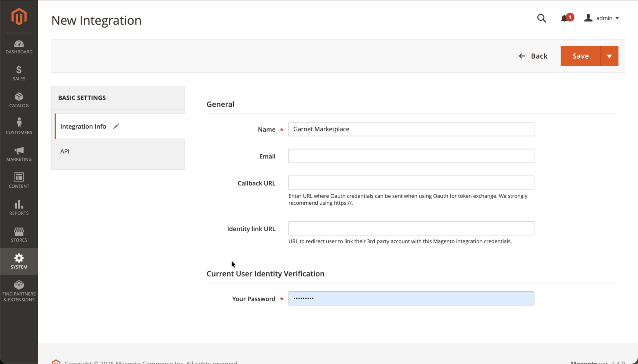The width and height of the screenshot is (638, 364).
Task: Open the Reports bar chart icon
Action: point(19,204)
